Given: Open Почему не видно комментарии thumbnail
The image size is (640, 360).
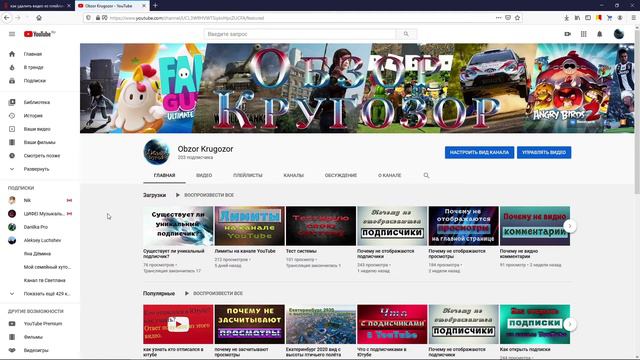Looking at the screenshot, I should (535, 226).
